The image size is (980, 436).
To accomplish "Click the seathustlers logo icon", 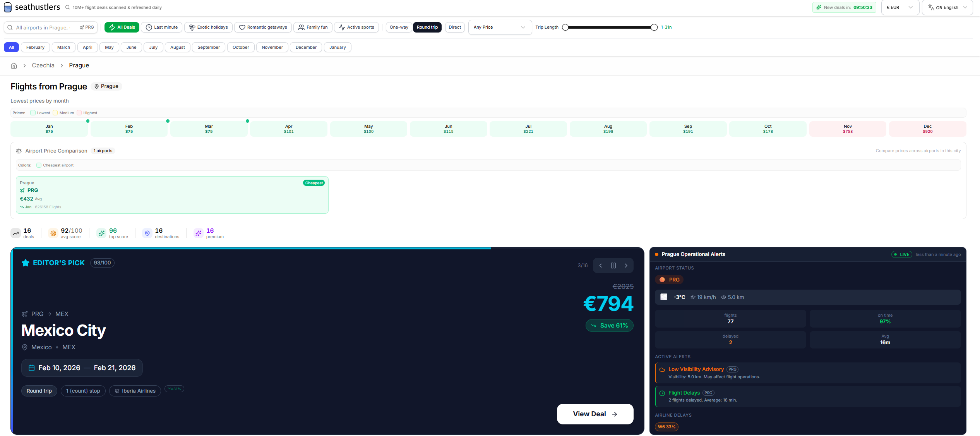I will click(x=8, y=7).
